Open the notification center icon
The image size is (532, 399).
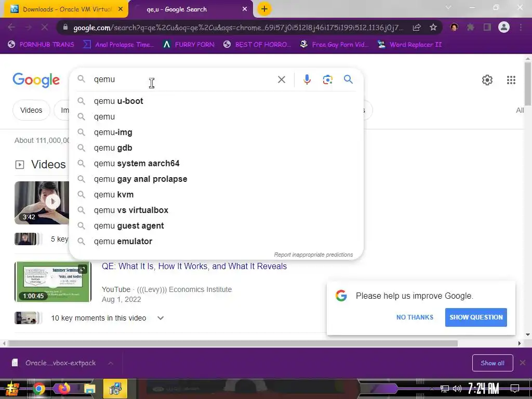pos(515,389)
